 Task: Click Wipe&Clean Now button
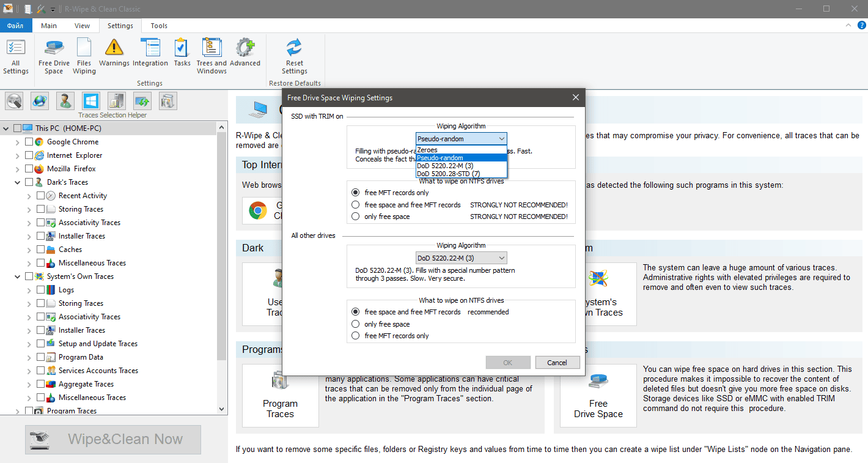(x=113, y=439)
